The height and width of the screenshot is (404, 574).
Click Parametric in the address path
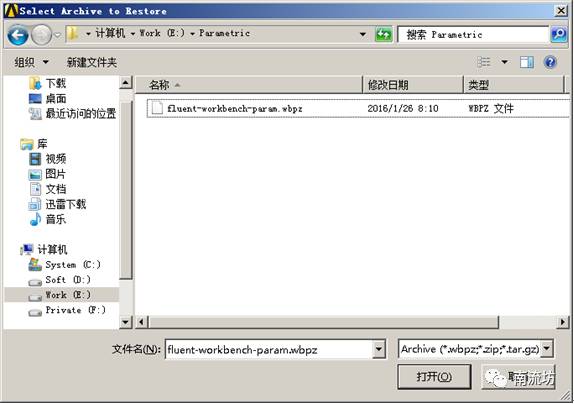(224, 33)
